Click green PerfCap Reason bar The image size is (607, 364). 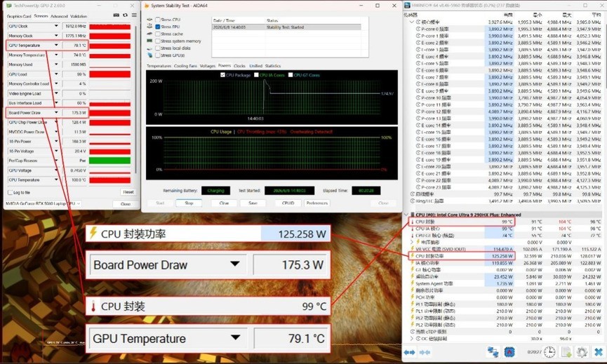pyautogui.click(x=110, y=161)
